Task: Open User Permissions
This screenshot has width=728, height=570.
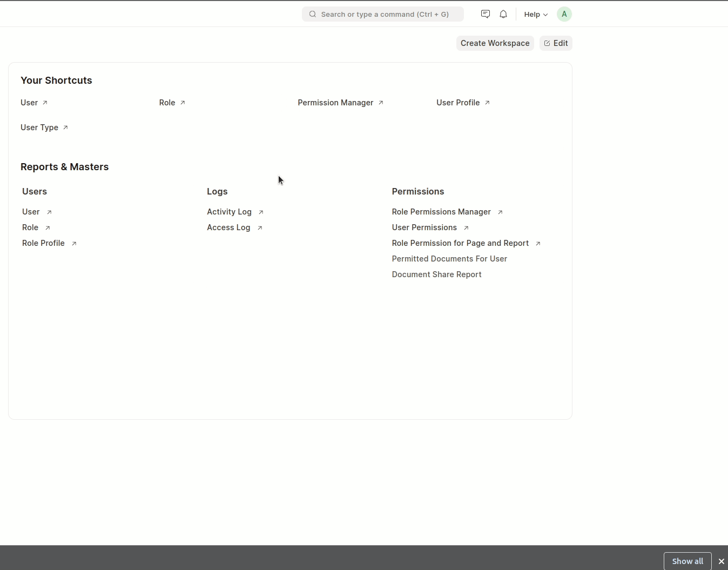Action: point(424,227)
